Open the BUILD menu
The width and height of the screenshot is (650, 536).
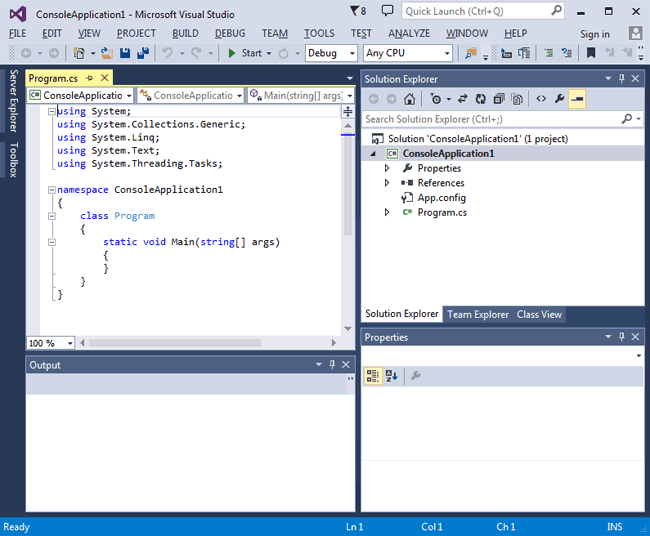coord(185,33)
